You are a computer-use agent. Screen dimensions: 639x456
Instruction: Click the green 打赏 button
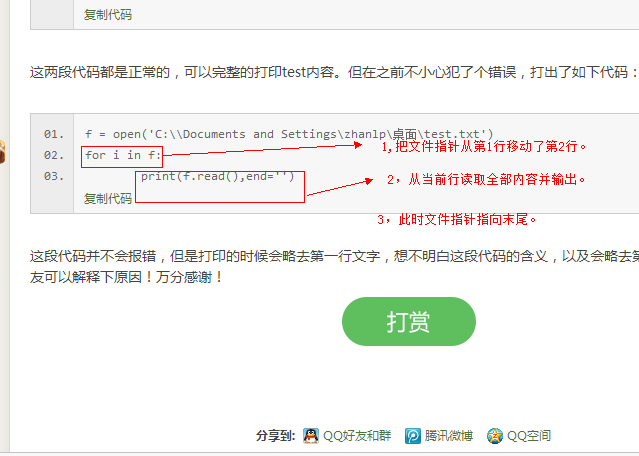click(409, 322)
